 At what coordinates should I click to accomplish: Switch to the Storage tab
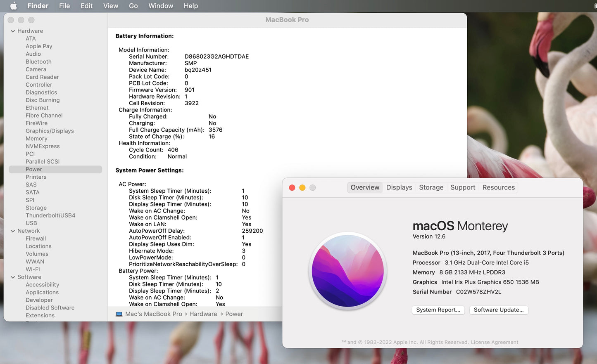coord(431,187)
